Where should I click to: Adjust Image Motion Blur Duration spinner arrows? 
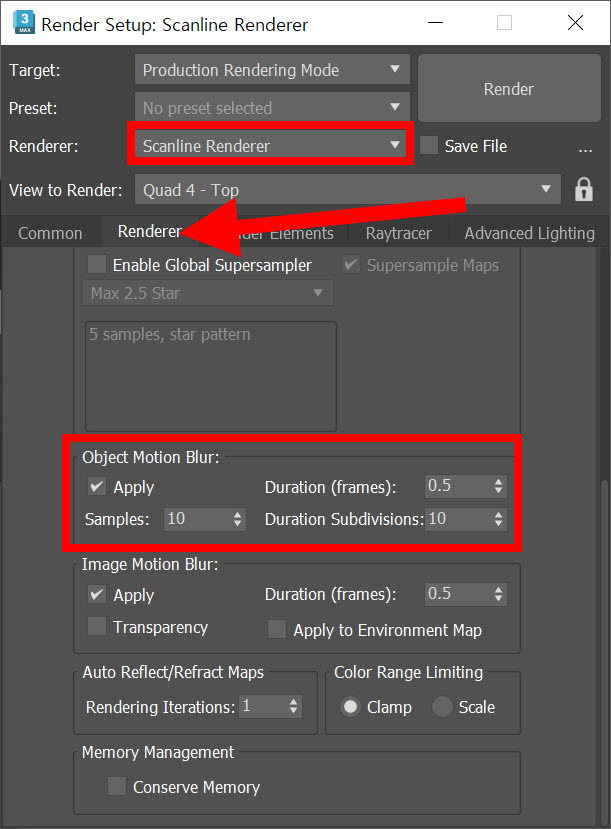pyautogui.click(x=498, y=594)
